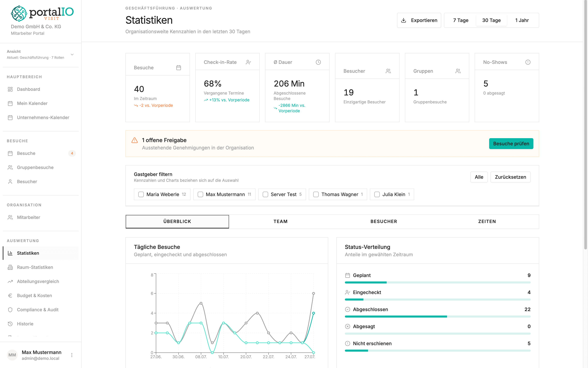Click the Besuche sidebar calendar icon
The image size is (588, 368).
click(x=10, y=153)
